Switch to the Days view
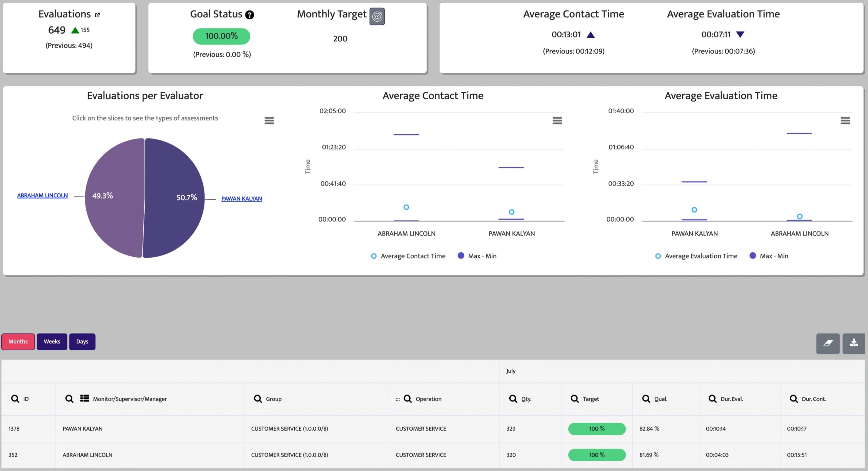868x471 pixels. (x=82, y=341)
